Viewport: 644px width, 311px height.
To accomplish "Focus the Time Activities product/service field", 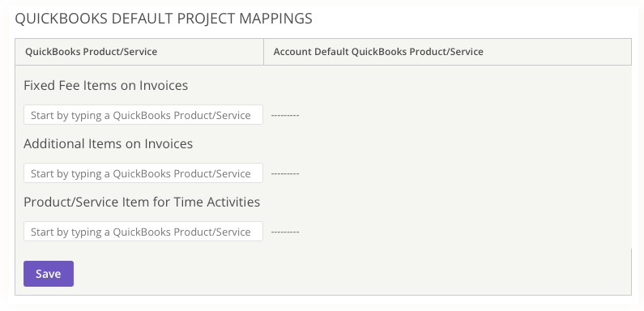I will click(143, 232).
